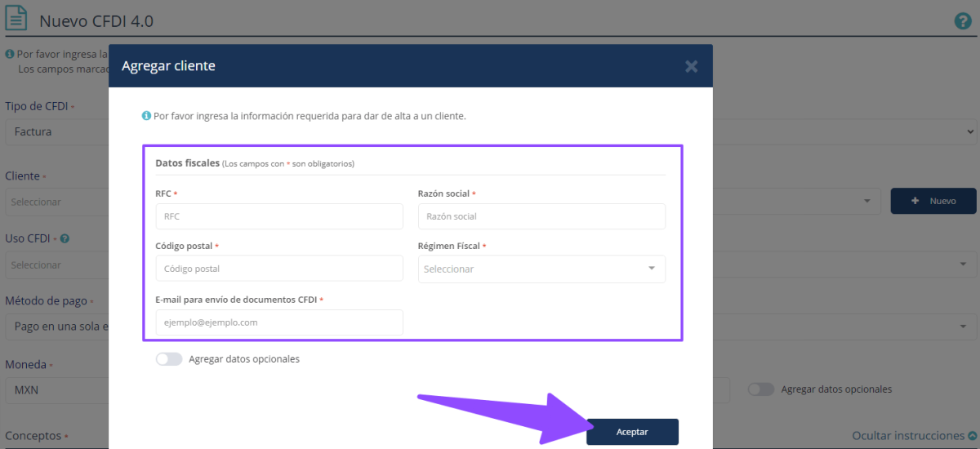Click the Código postal input field
The height and width of the screenshot is (449, 980).
[278, 269]
